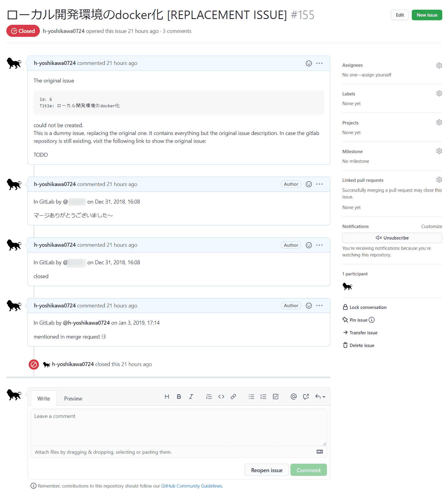Add reaction to the merge request !3 comment
Viewport: 448px width, 495px height.
tap(309, 306)
